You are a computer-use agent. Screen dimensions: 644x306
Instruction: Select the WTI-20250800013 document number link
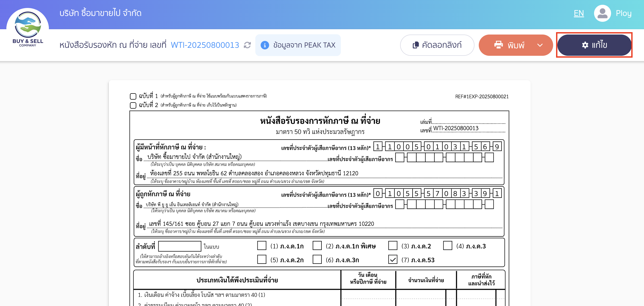[x=205, y=45]
